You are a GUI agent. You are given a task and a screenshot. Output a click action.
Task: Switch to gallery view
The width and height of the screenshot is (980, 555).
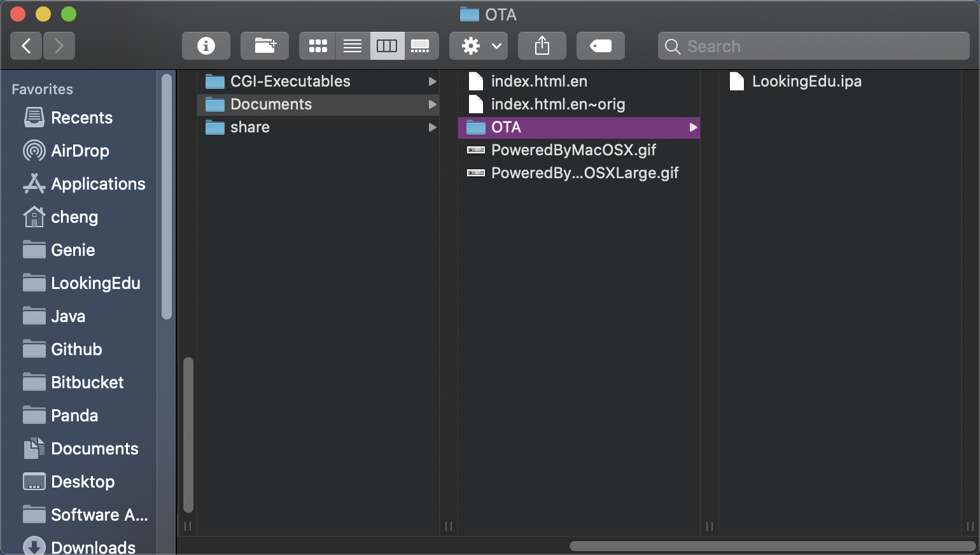coord(421,46)
